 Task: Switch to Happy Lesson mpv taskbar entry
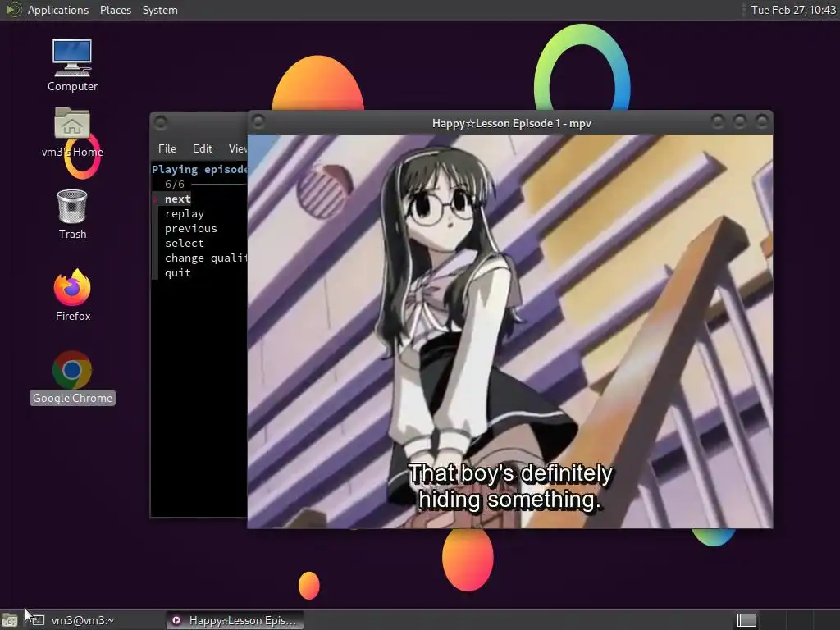point(235,620)
